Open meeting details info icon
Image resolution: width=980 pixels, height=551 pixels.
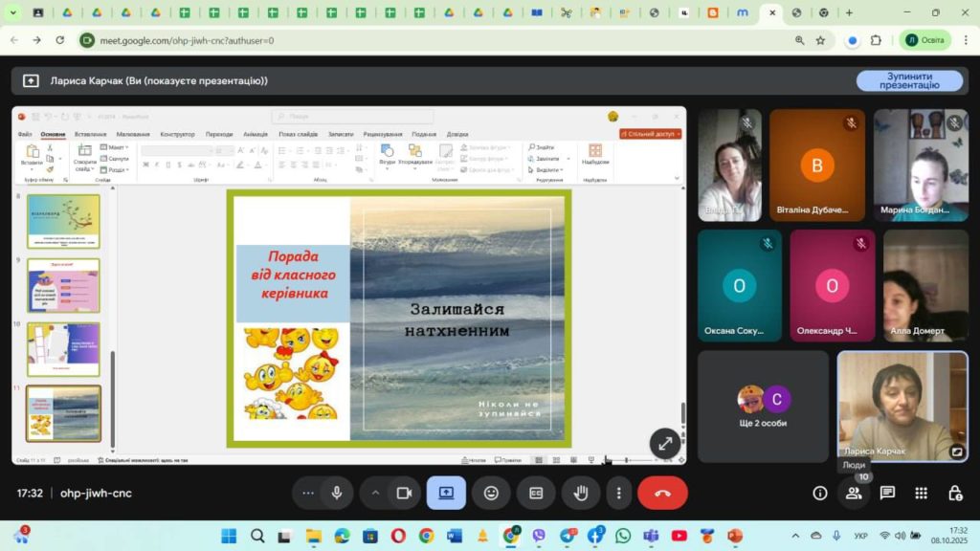point(820,493)
